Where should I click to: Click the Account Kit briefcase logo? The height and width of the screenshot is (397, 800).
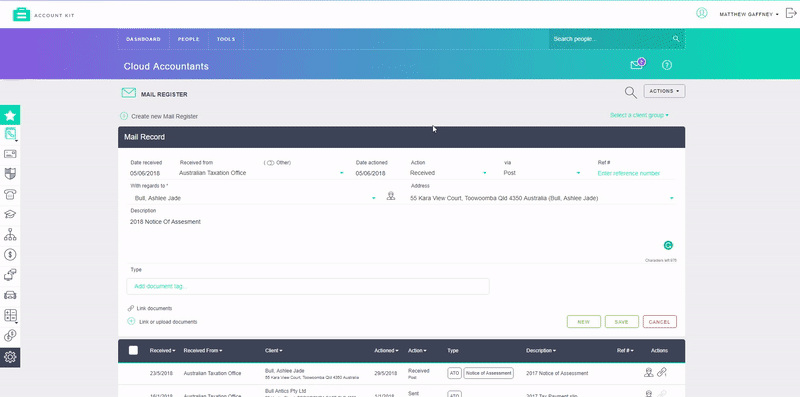[x=21, y=14]
